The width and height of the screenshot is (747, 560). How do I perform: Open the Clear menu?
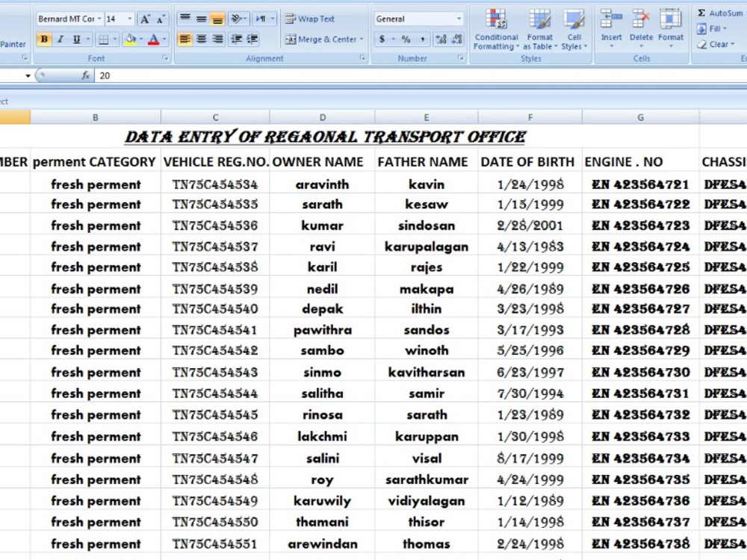[x=716, y=44]
